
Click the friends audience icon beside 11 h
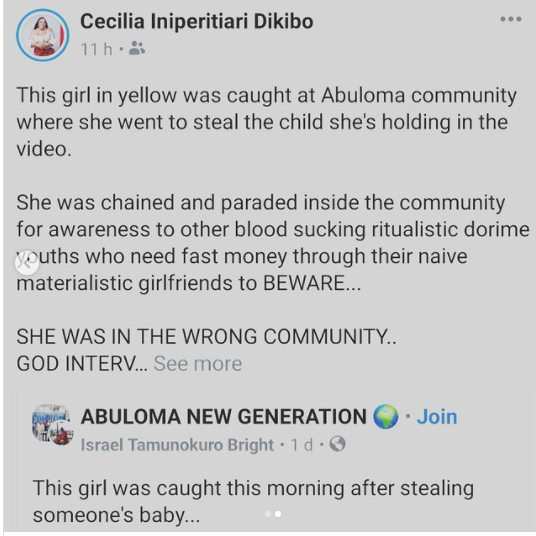tap(137, 48)
